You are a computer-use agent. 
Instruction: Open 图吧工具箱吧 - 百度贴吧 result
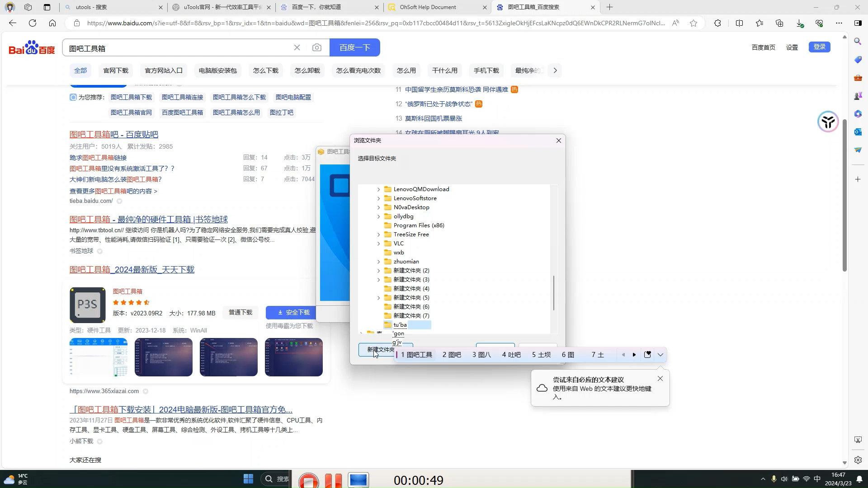coord(114,134)
